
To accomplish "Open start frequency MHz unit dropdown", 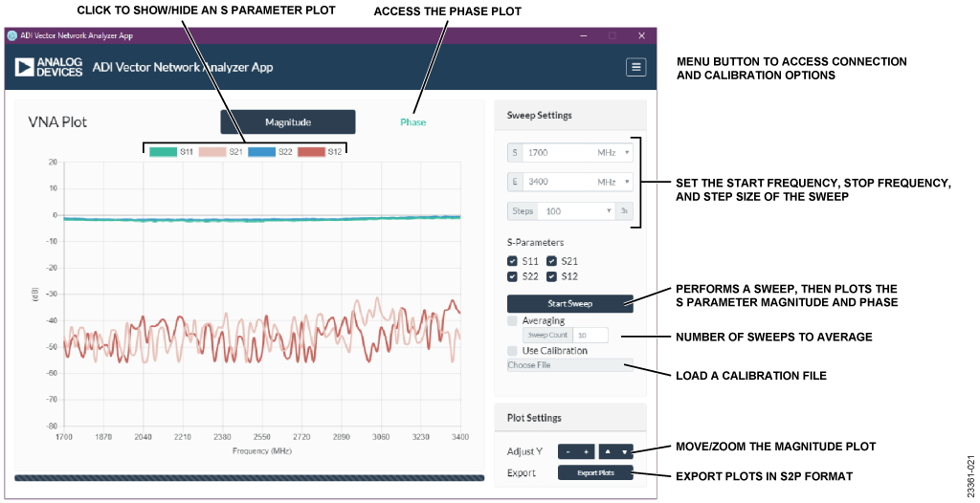I will [614, 152].
